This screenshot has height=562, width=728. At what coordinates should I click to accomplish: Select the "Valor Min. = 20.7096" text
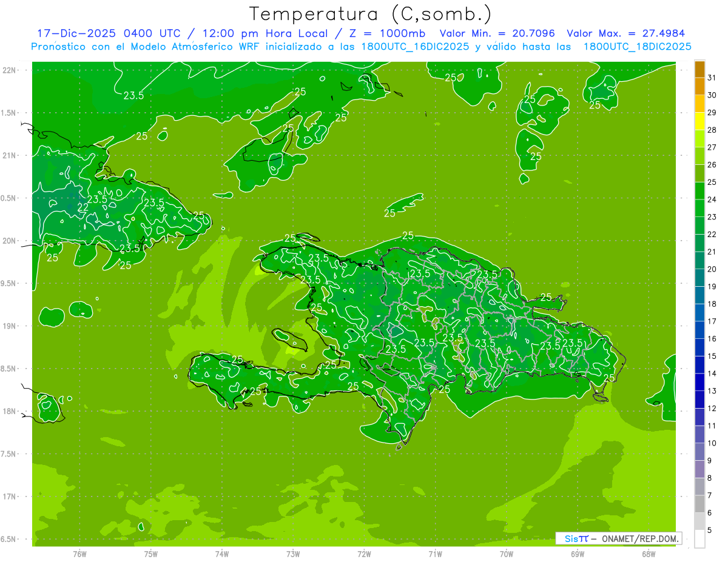pyautogui.click(x=497, y=33)
